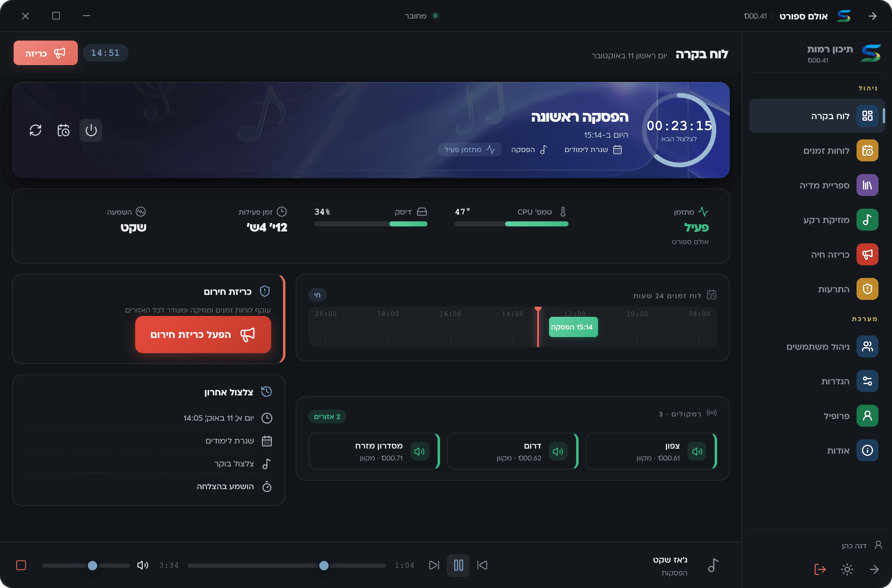Click the 14:51 clock display
Viewport: 892px width, 588px height.
[105, 53]
